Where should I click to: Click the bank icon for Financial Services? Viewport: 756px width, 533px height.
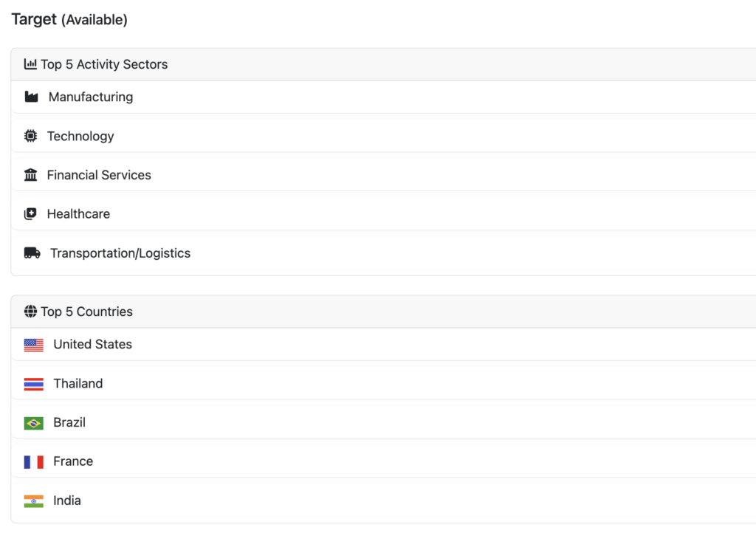pyautogui.click(x=30, y=175)
